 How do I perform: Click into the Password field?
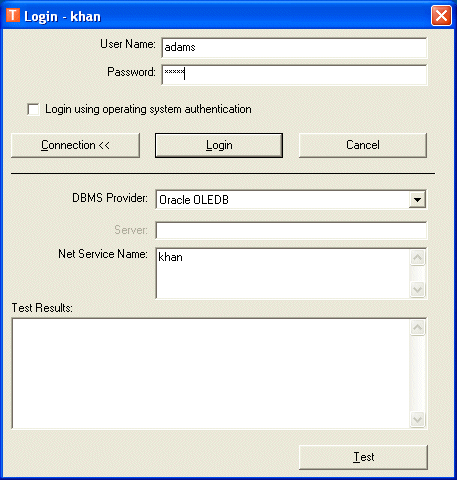coord(294,75)
